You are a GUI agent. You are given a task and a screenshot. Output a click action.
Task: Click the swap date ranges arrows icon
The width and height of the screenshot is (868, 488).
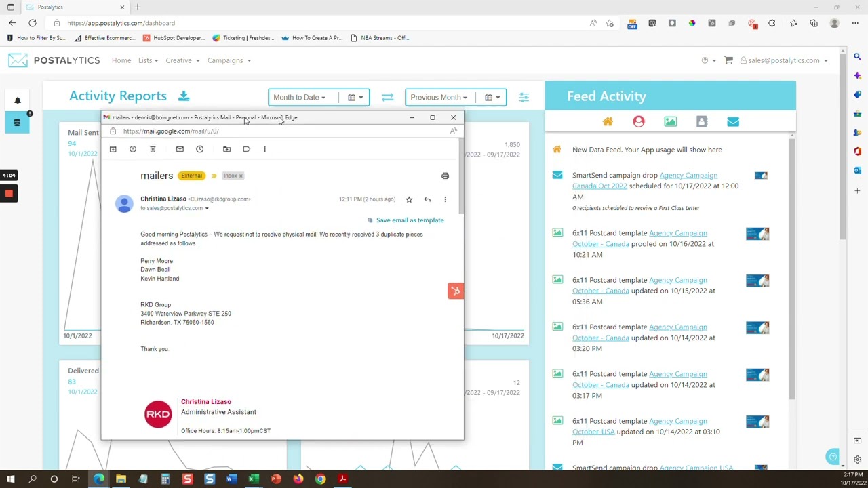click(387, 98)
